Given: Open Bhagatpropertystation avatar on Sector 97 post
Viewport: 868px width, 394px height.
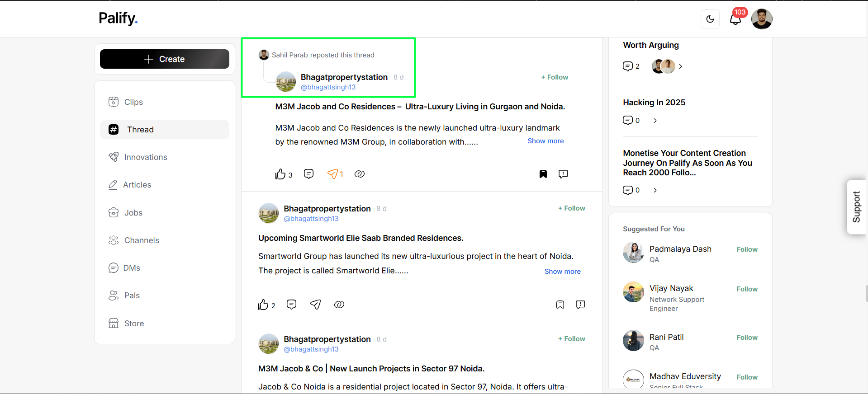Looking at the screenshot, I should 269,344.
